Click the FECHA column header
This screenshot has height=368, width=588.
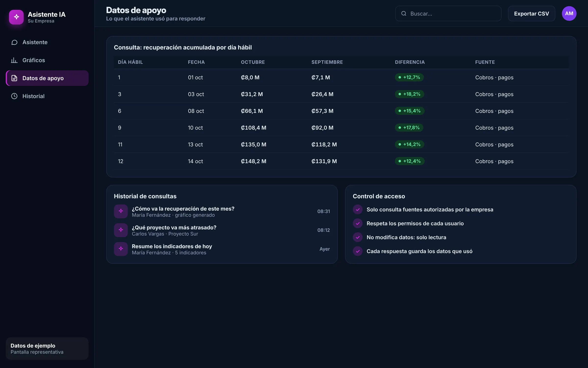(196, 62)
